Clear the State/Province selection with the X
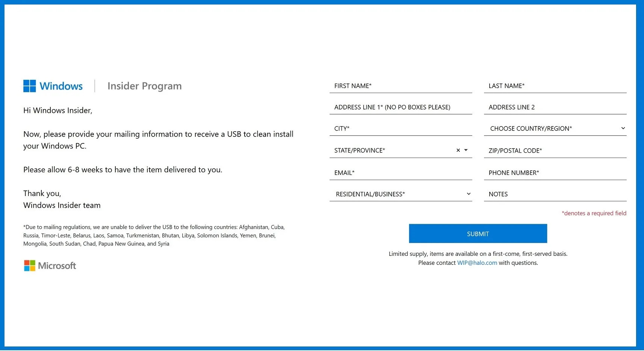Viewport: 644px width, 351px height. (458, 150)
